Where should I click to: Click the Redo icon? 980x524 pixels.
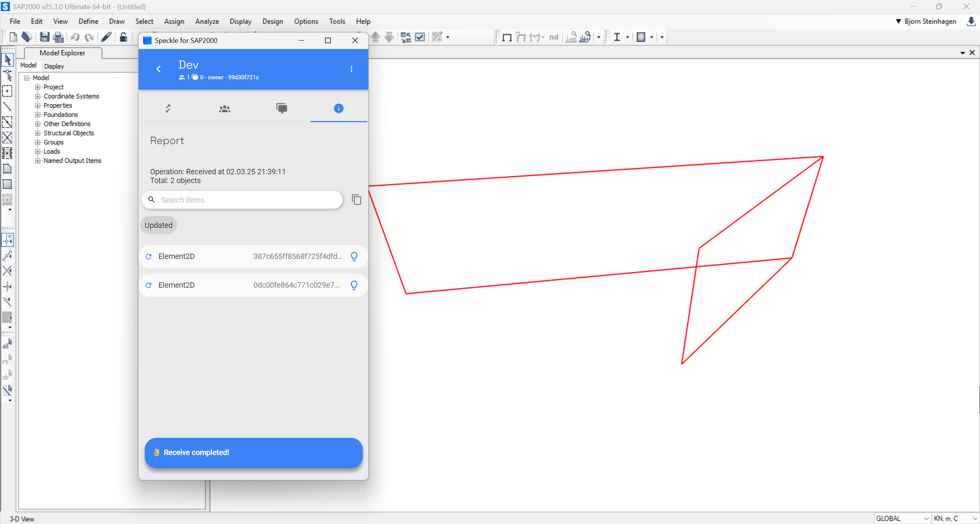click(x=89, y=37)
